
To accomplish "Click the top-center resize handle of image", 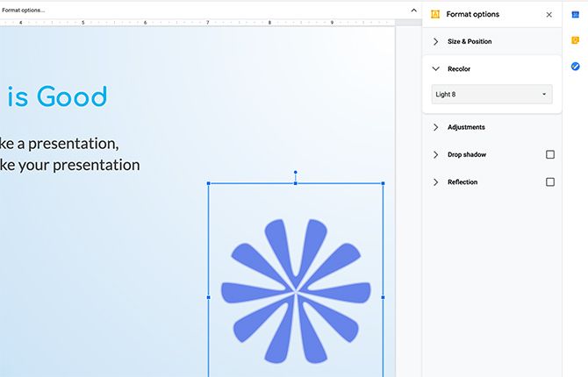I will pos(296,183).
